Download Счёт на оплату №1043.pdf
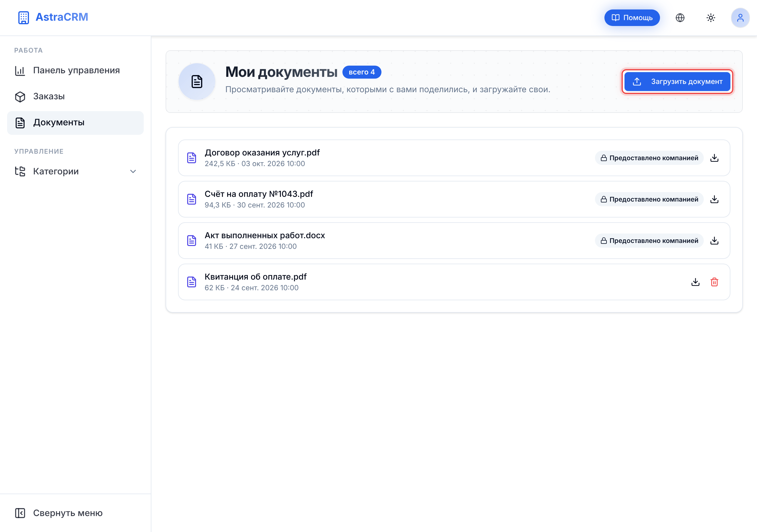The height and width of the screenshot is (532, 757). [714, 199]
